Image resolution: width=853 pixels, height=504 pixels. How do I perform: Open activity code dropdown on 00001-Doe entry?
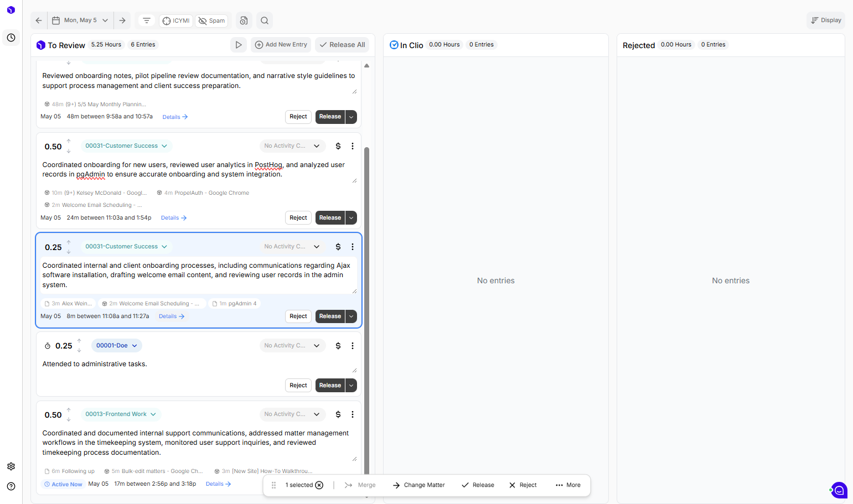(292, 346)
